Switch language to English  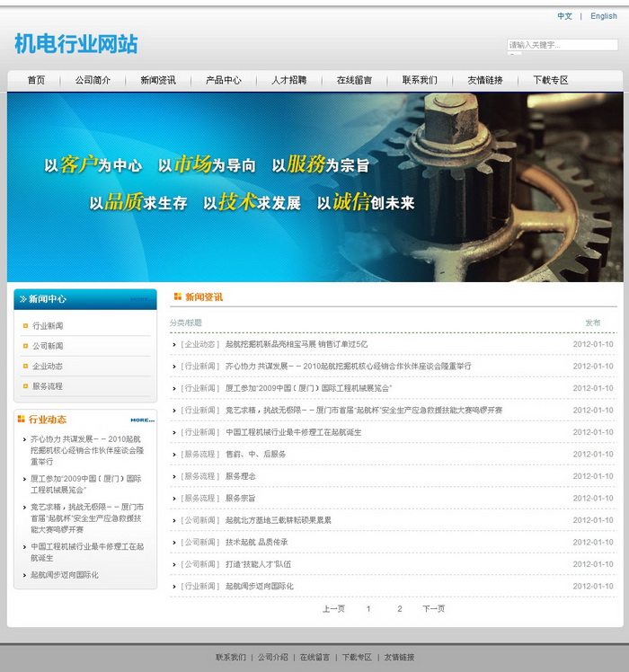point(603,16)
